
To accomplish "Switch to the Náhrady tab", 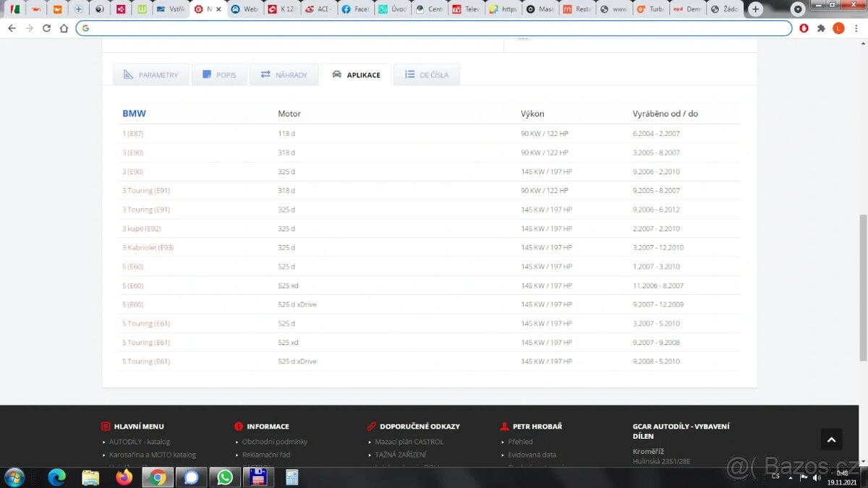I will click(284, 74).
